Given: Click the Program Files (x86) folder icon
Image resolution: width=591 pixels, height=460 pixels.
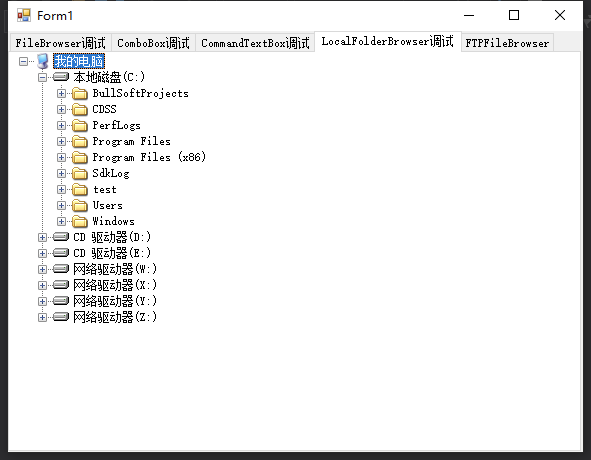Looking at the screenshot, I should [80, 157].
